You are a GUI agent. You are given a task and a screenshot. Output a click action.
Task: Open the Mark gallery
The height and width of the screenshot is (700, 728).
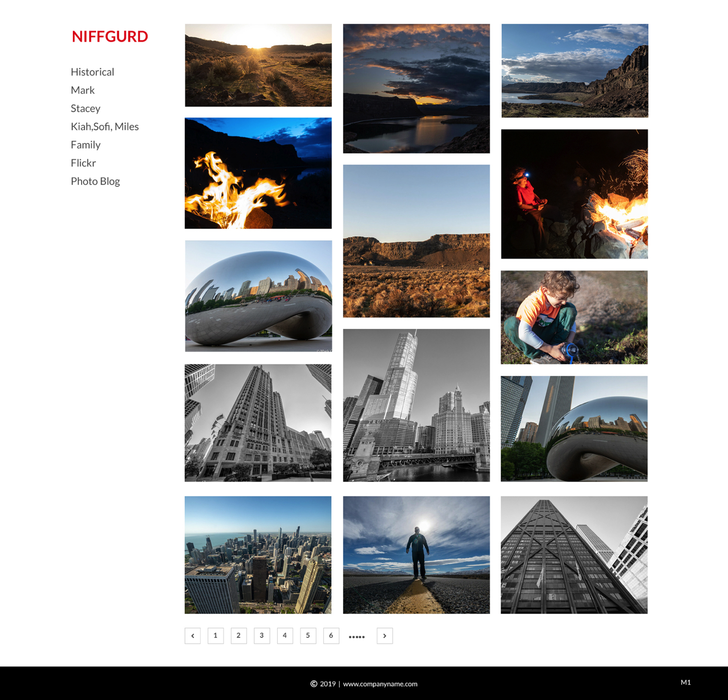pos(83,90)
